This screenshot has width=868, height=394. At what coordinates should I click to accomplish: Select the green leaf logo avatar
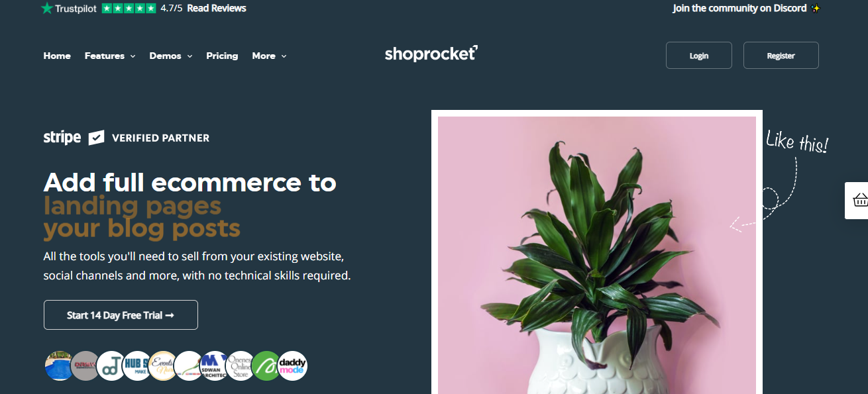(266, 366)
